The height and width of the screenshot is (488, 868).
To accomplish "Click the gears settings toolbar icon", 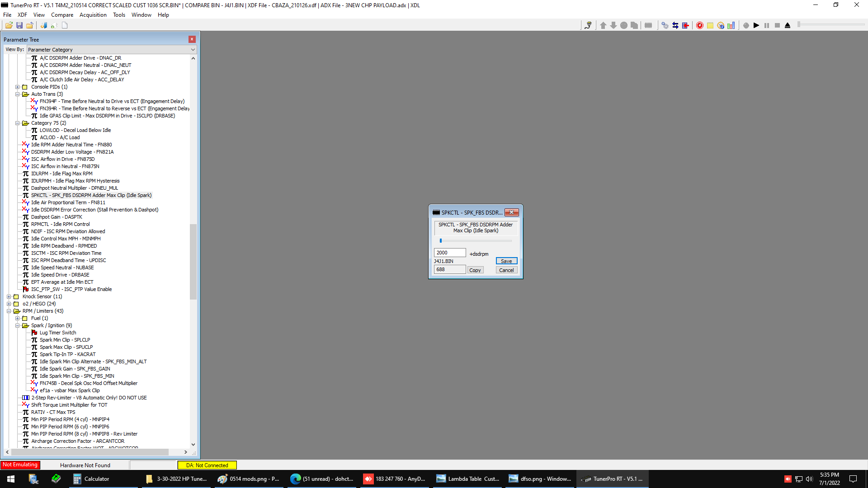I will (665, 25).
